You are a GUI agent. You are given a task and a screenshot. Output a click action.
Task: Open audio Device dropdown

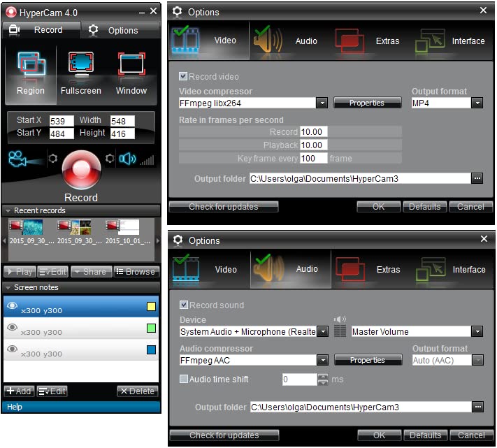tap(323, 332)
